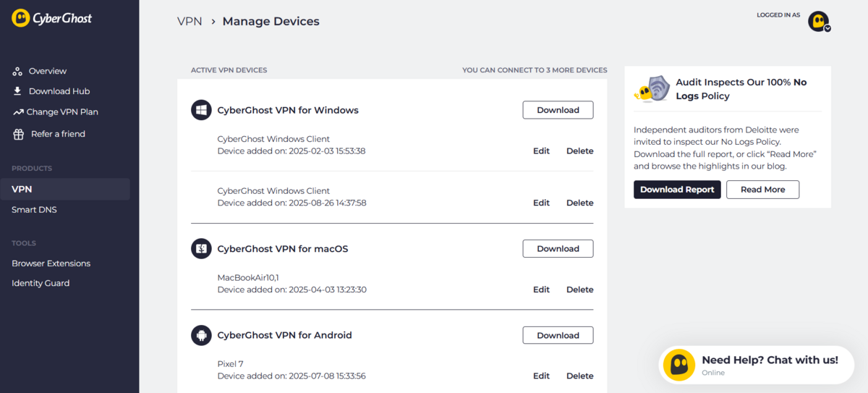Click the chat widget ghost icon
The width and height of the screenshot is (868, 393).
[x=679, y=364]
